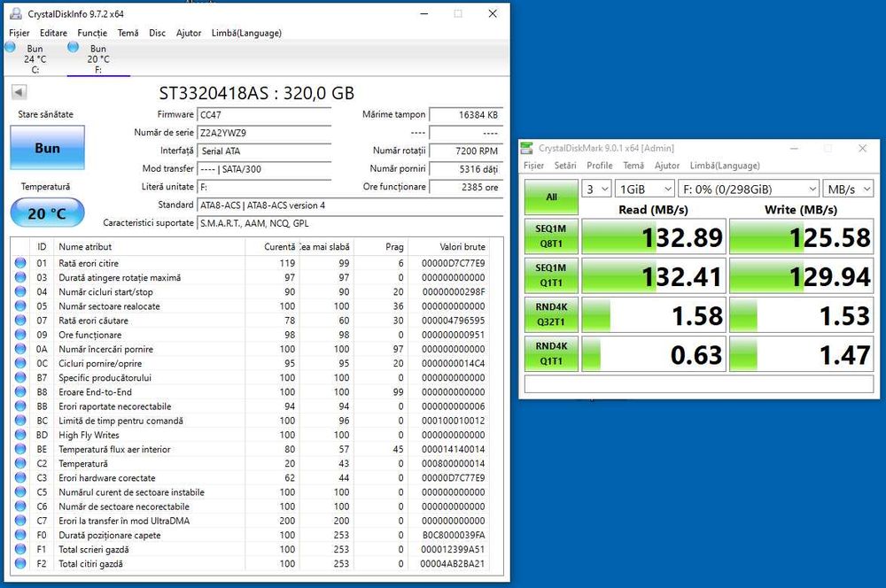886x588 pixels.
Task: Open Funcție menu in CrystalDiskInfo
Action: [x=92, y=33]
